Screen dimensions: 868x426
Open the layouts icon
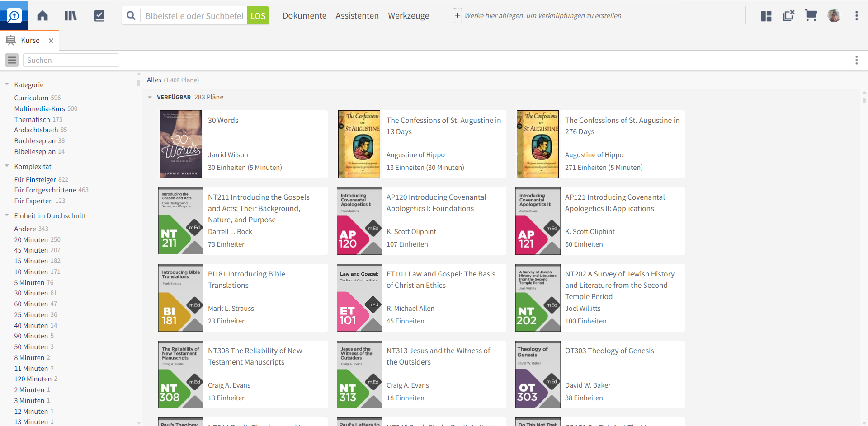coord(766,16)
